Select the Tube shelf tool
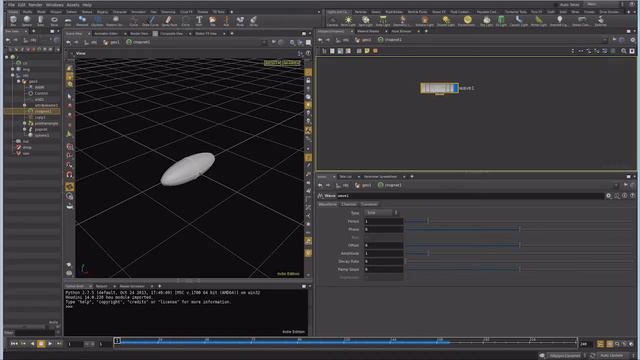The image size is (640, 360). pos(40,21)
